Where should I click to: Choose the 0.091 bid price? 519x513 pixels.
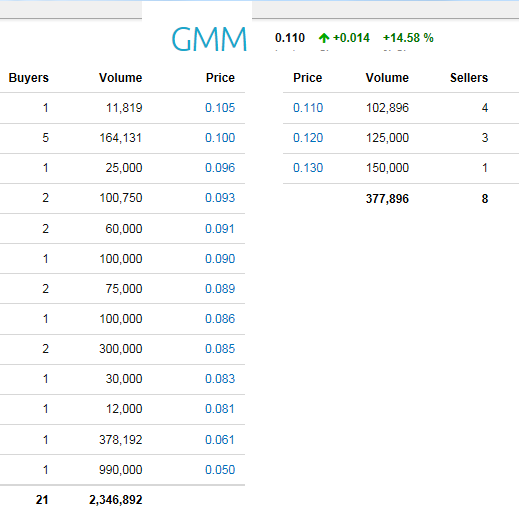click(220, 229)
